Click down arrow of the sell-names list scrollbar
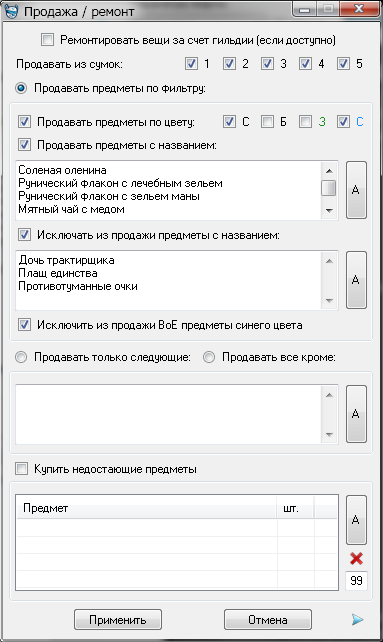 point(329,210)
